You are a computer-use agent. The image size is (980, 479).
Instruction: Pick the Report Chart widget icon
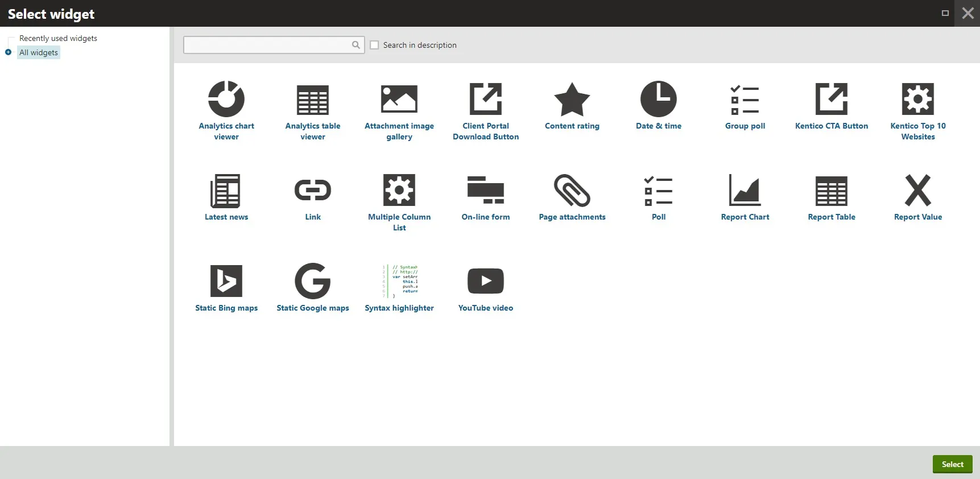[x=745, y=190]
